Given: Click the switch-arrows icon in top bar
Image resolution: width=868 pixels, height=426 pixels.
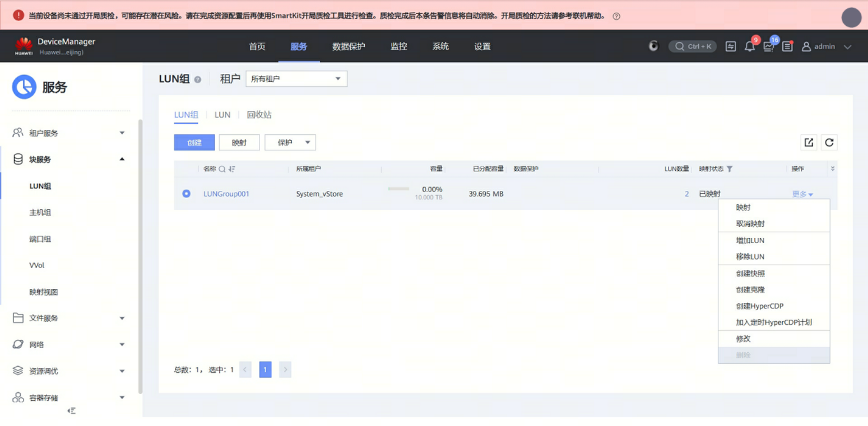Looking at the screenshot, I should 731,46.
